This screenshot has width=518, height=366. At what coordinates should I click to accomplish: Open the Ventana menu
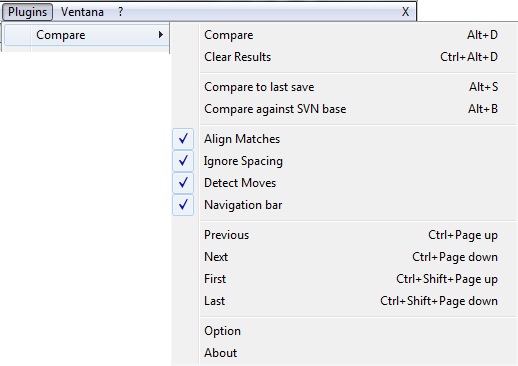[82, 12]
